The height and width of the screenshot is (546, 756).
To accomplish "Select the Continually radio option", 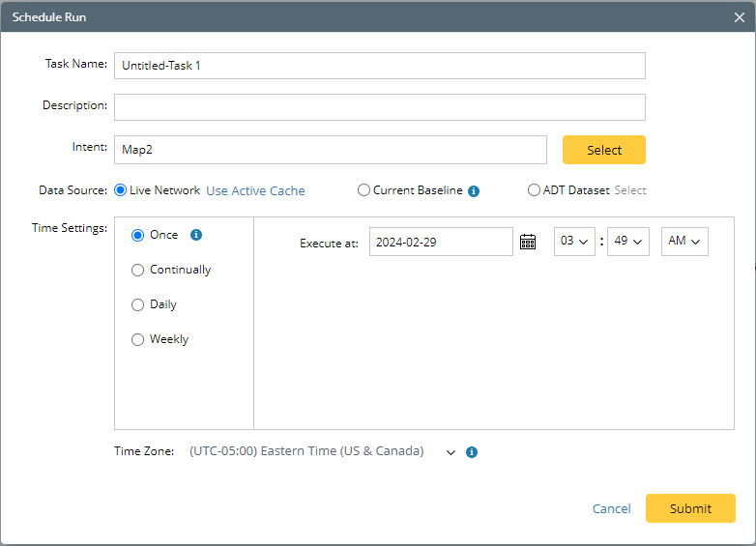I will 138,270.
